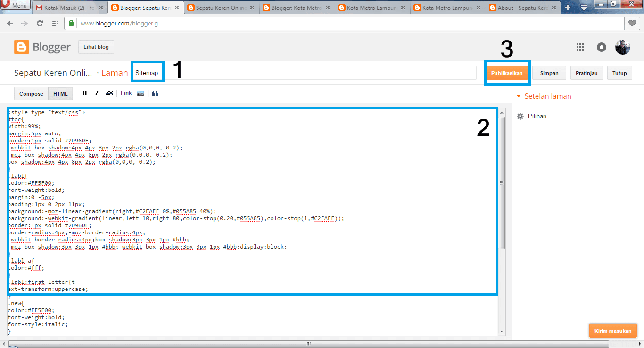This screenshot has width=644, height=348.
Task: Open a new tab with plus icon
Action: (568, 8)
